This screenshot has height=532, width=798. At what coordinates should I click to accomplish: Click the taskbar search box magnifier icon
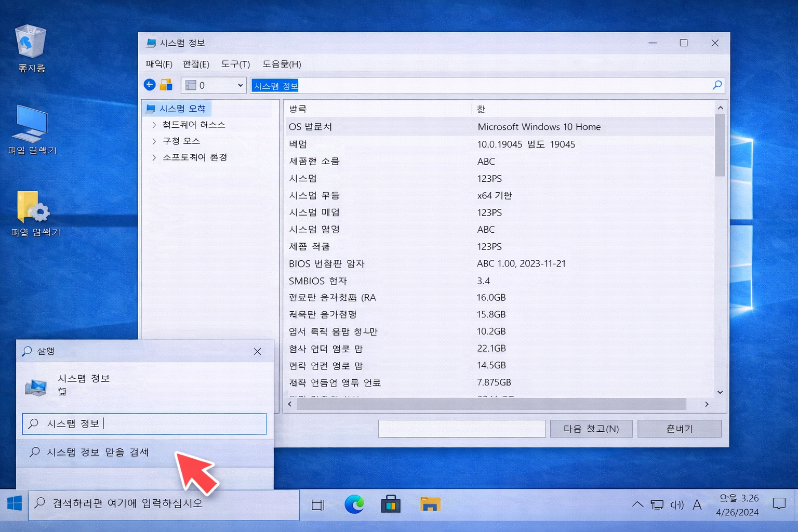click(x=39, y=503)
